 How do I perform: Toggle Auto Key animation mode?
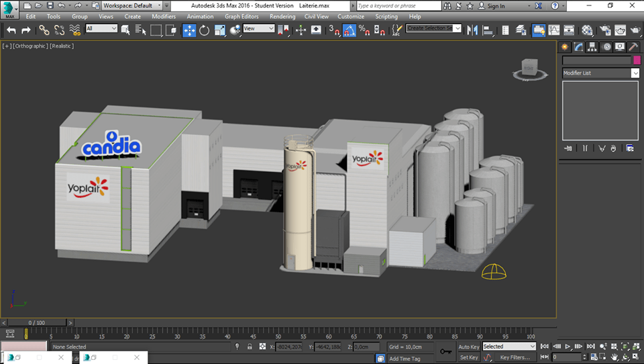pos(469,347)
